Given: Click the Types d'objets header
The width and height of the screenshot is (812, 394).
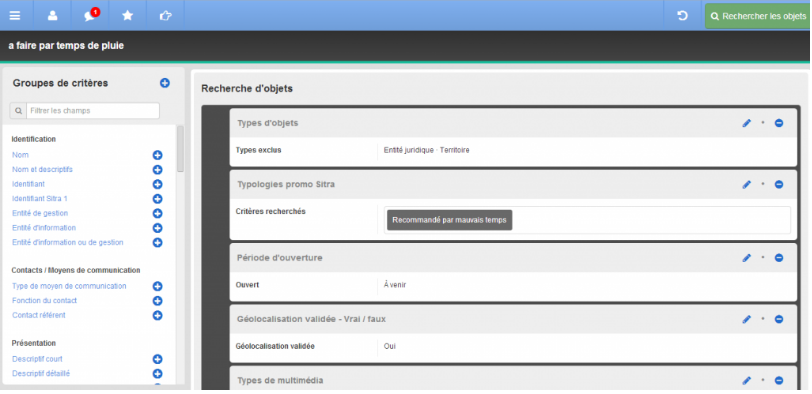Looking at the screenshot, I should click(267, 123).
